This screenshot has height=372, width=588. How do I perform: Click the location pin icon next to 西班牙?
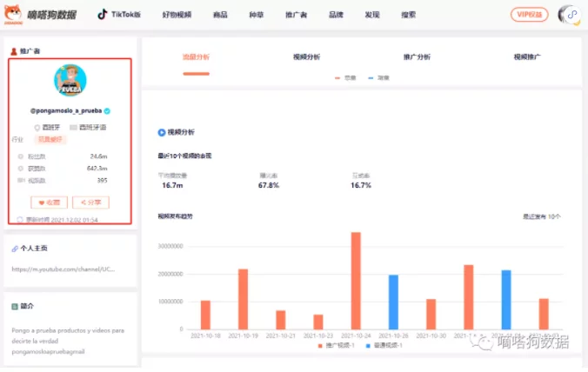pos(37,128)
